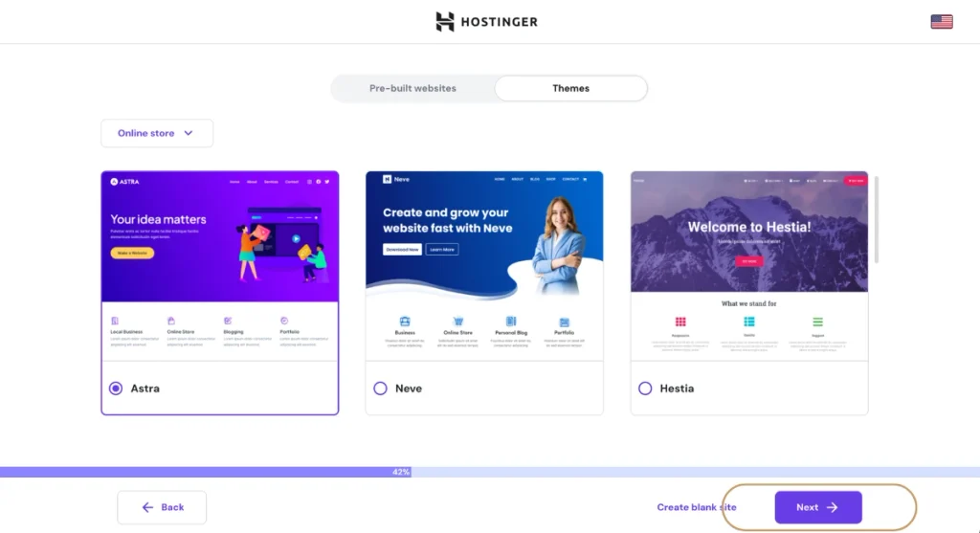This screenshot has height=533, width=980.
Task: Click the Hestia theme preview thumbnail
Action: coord(749,266)
